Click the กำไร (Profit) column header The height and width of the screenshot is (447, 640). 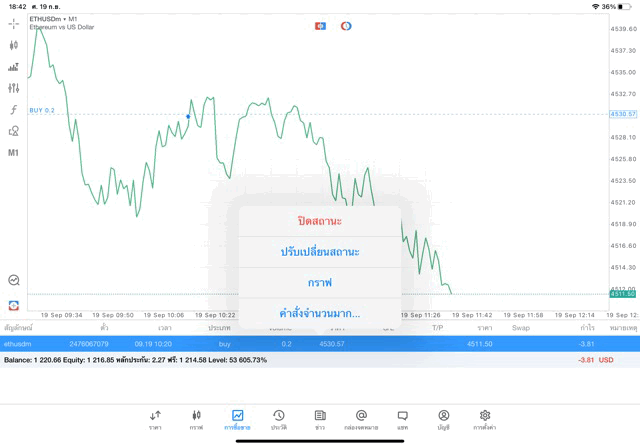[x=587, y=328]
